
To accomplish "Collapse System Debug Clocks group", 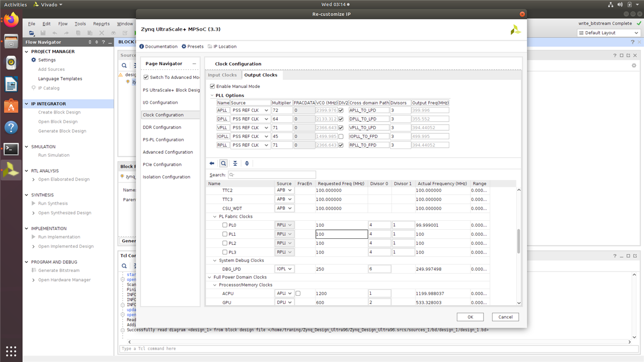I will (215, 260).
